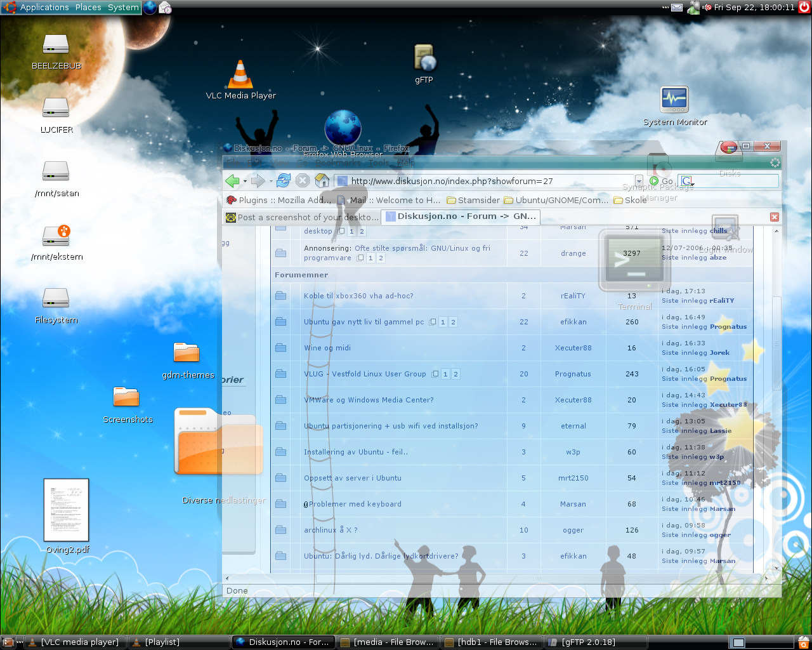Select the Screenshots folder on desktop

pyautogui.click(x=126, y=397)
